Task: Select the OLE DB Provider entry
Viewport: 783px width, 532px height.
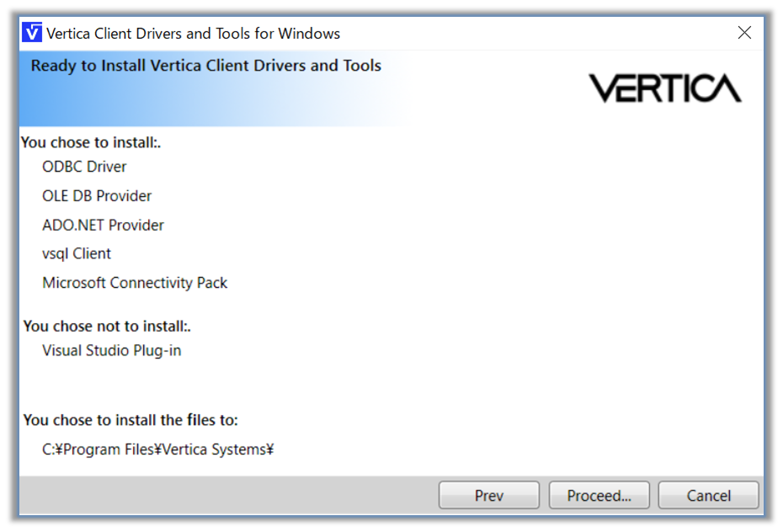Action: coord(97,196)
